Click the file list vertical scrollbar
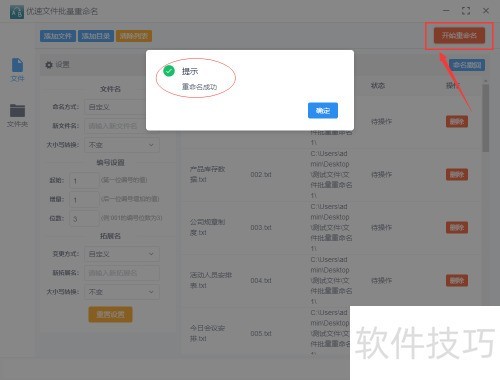The height and width of the screenshot is (380, 500). (x=486, y=118)
